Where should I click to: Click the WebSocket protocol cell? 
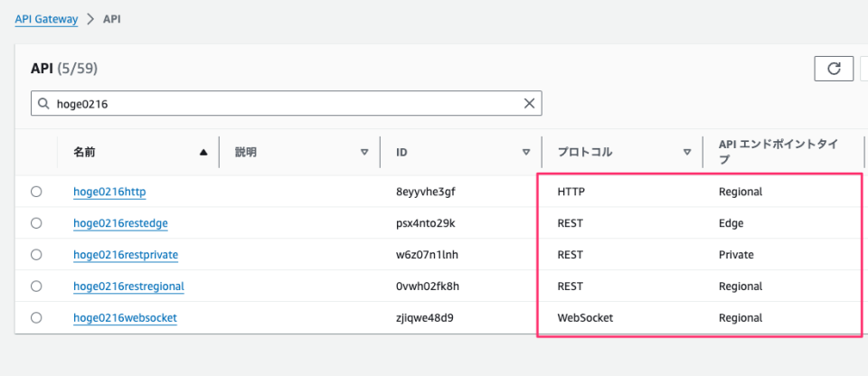(585, 318)
